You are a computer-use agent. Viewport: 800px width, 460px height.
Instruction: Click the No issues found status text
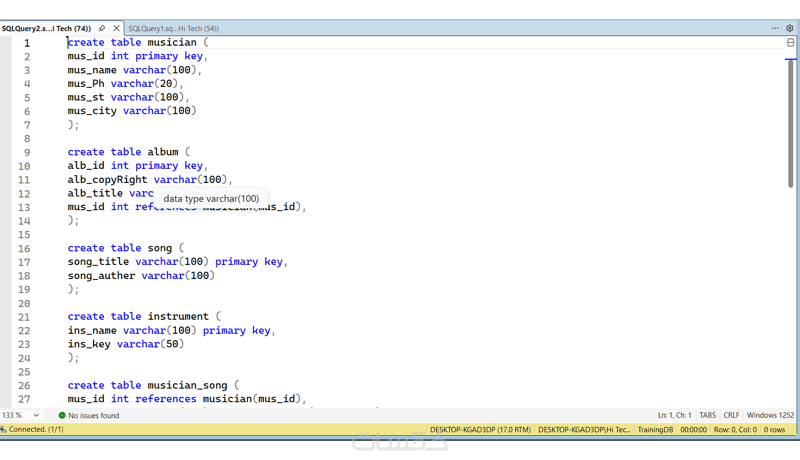pos(94,415)
